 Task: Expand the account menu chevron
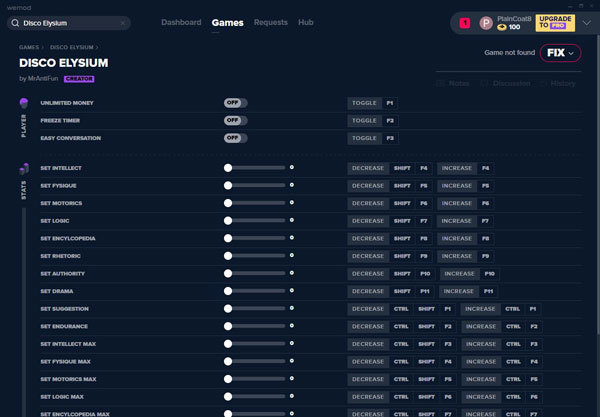[587, 23]
